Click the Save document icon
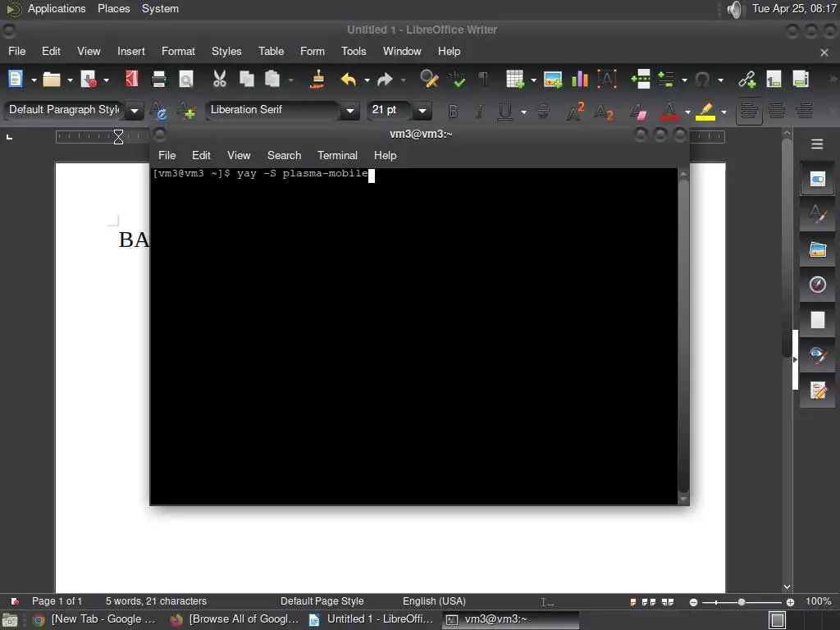The height and width of the screenshot is (630, 840). tap(89, 80)
